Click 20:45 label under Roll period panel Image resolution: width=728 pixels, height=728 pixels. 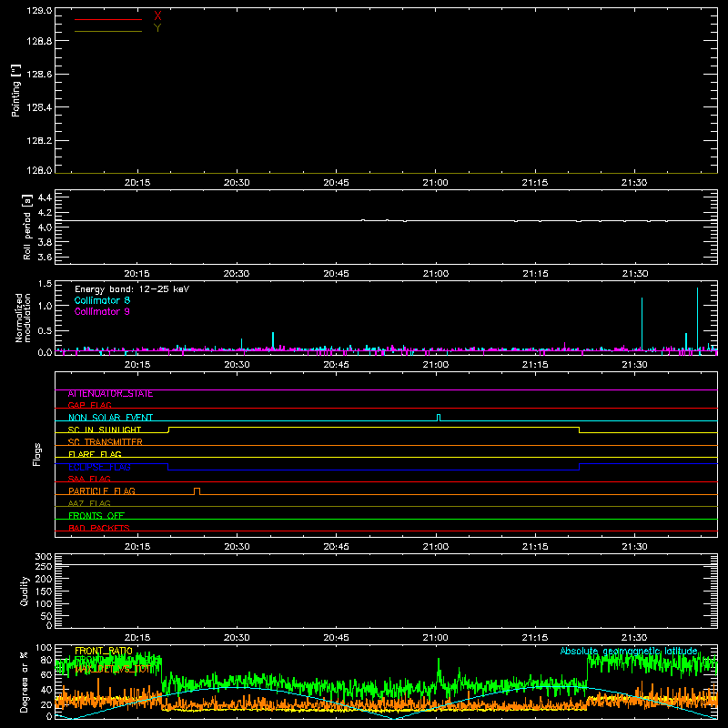click(336, 274)
